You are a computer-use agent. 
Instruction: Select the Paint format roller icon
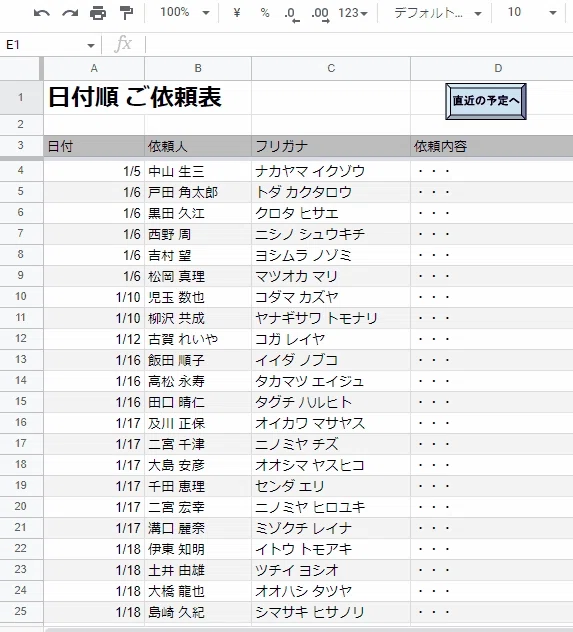[127, 13]
